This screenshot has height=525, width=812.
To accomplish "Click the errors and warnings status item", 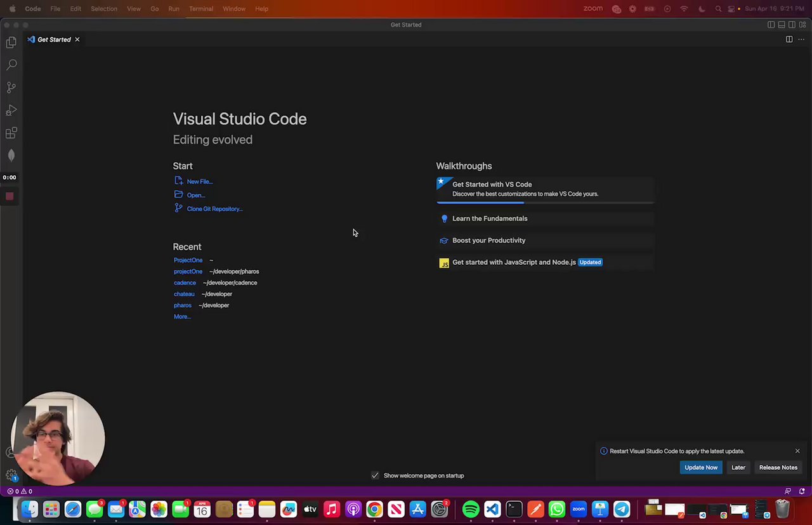I will tap(20, 491).
